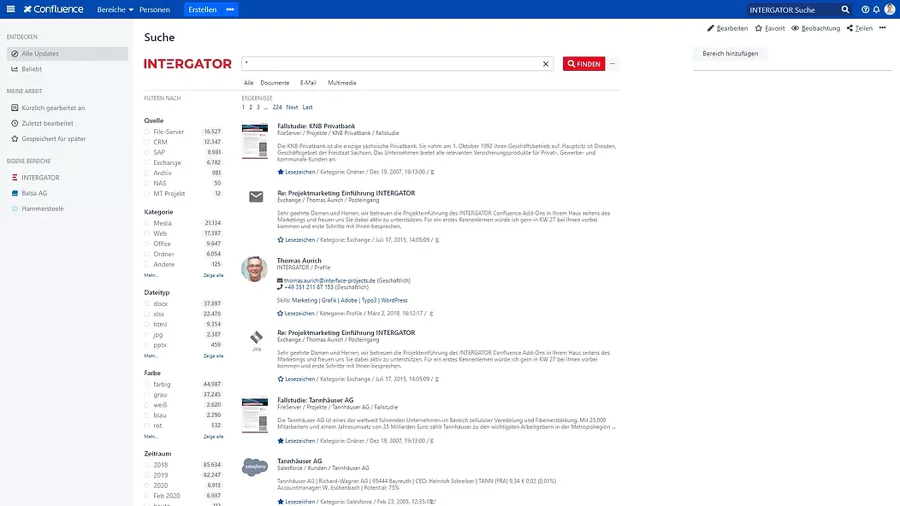Viewport: 900px width, 506px height.
Task: Click the user profile avatar
Action: click(x=889, y=9)
